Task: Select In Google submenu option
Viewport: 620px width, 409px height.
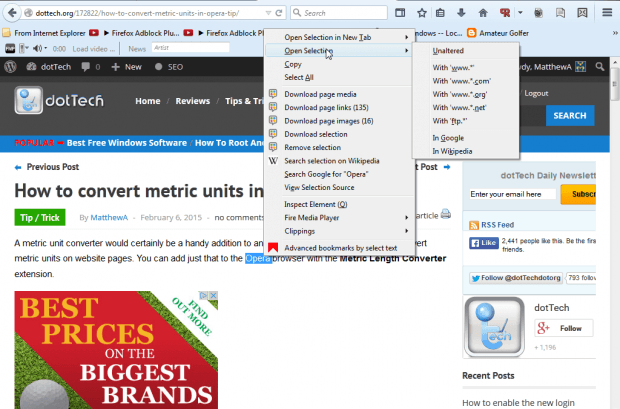Action: (x=466, y=138)
